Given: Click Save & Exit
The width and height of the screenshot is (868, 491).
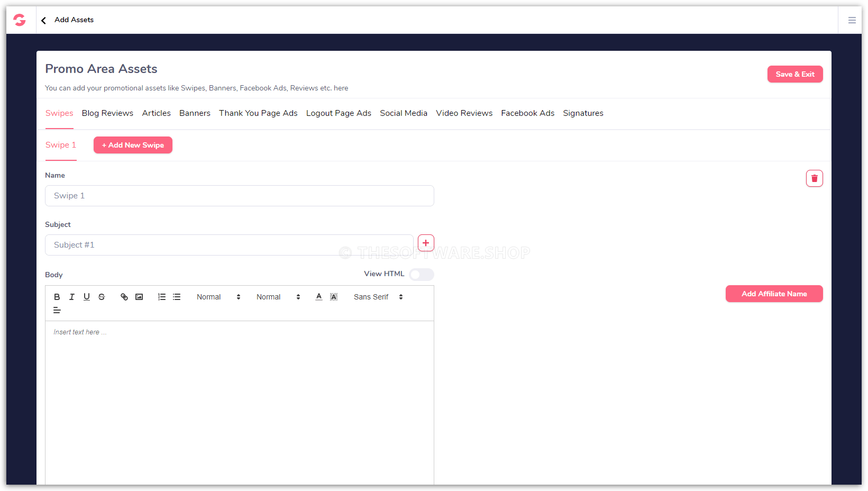Looking at the screenshot, I should [795, 74].
